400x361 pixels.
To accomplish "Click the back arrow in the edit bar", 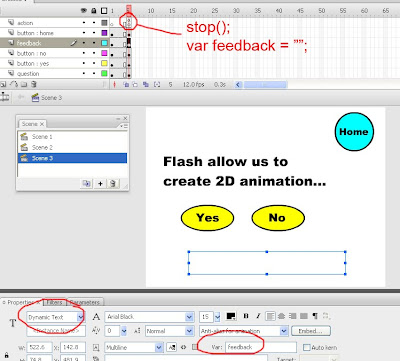I will click(21, 97).
